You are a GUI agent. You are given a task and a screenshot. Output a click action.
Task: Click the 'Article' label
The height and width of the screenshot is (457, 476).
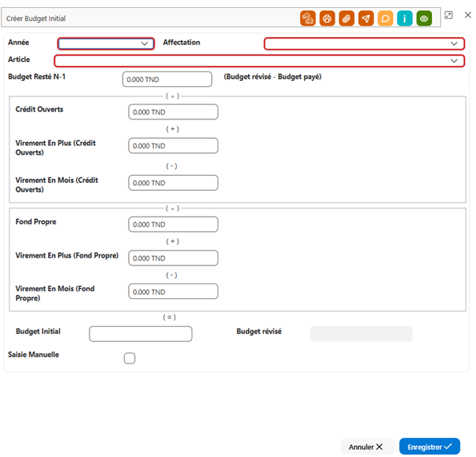pyautogui.click(x=19, y=60)
